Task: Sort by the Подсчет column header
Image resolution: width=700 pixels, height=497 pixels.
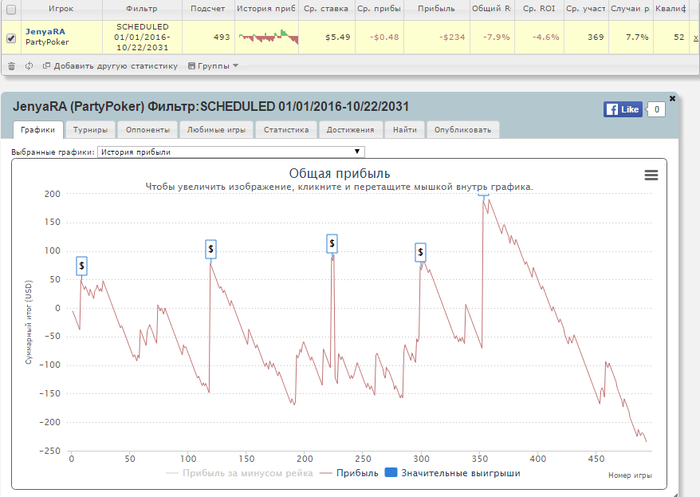Action: click(x=208, y=8)
